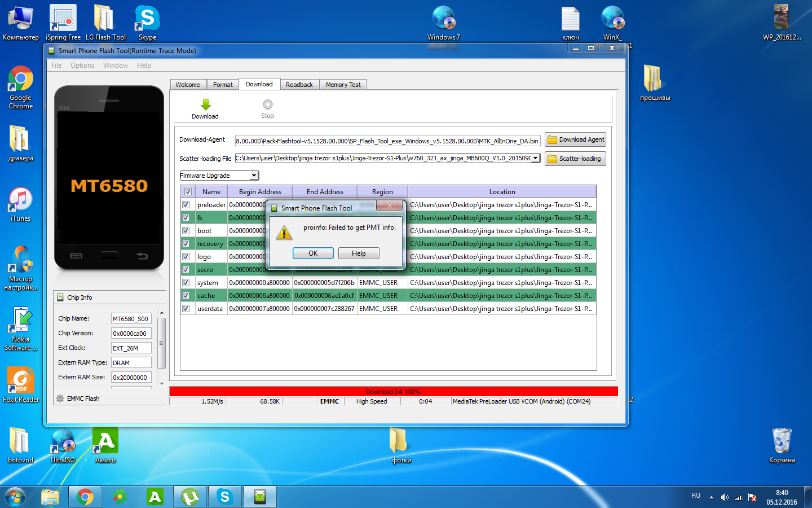The width and height of the screenshot is (812, 508).
Task: Uncheck the system partition checkbox
Action: 186,283
